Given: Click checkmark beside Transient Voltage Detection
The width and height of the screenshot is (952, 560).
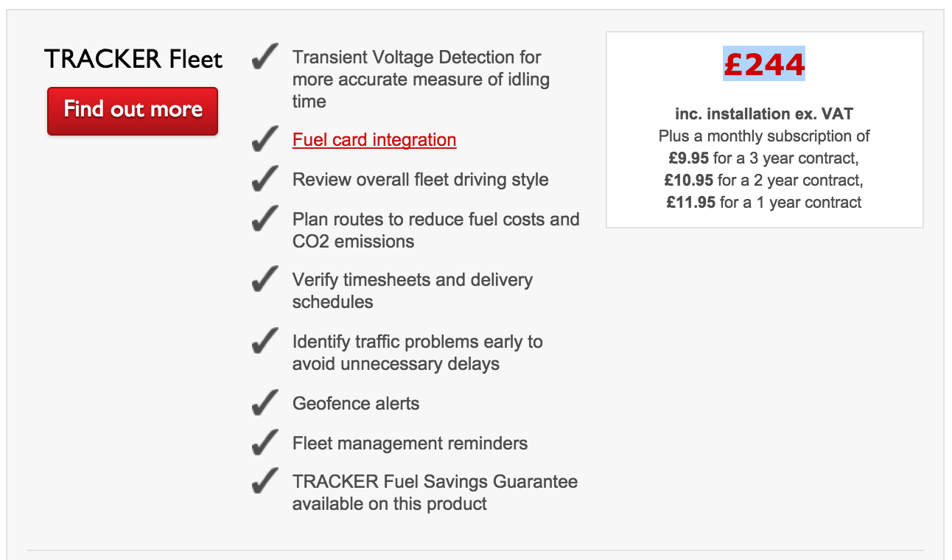Looking at the screenshot, I should [265, 57].
